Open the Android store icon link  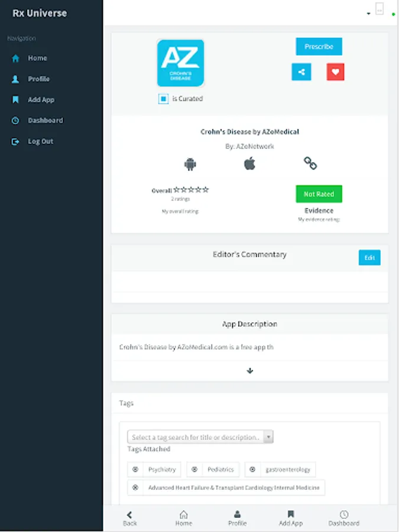pos(190,164)
